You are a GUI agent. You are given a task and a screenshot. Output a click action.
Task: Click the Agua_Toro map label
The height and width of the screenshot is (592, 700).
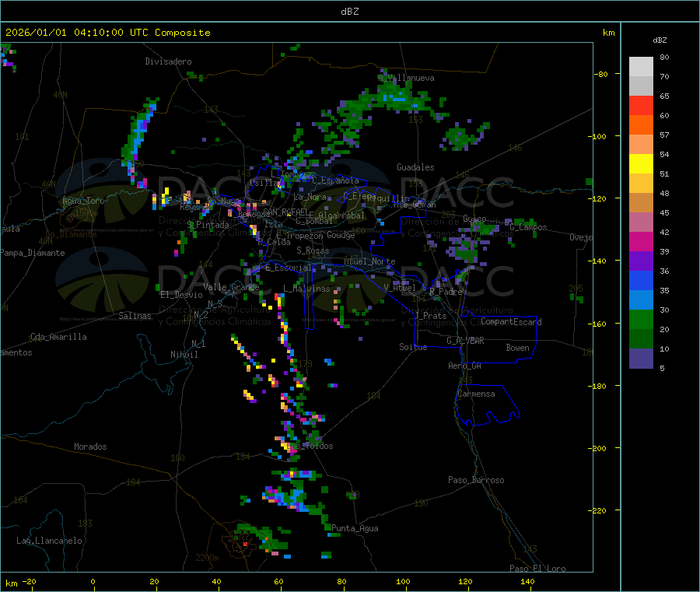click(x=83, y=201)
